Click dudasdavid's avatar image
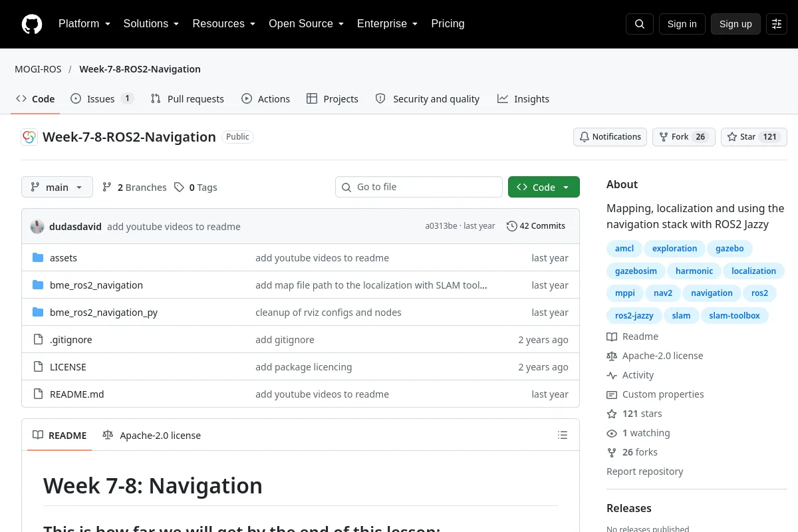This screenshot has width=798, height=532. click(37, 227)
